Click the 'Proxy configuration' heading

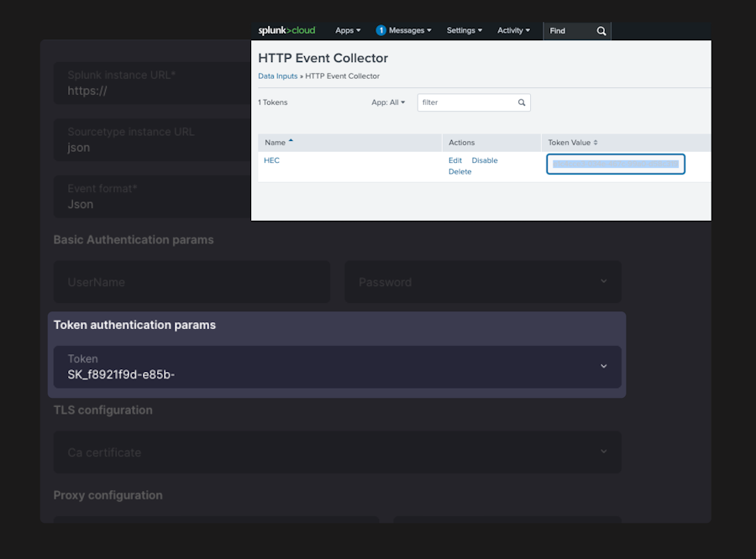[x=108, y=495]
